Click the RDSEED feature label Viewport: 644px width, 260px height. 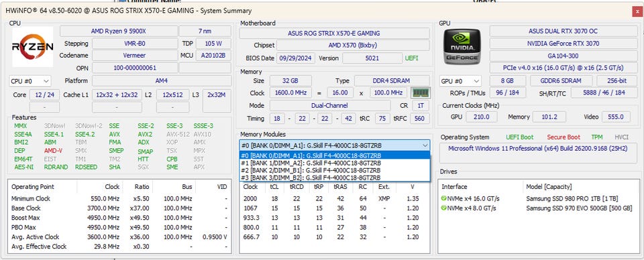click(87, 167)
